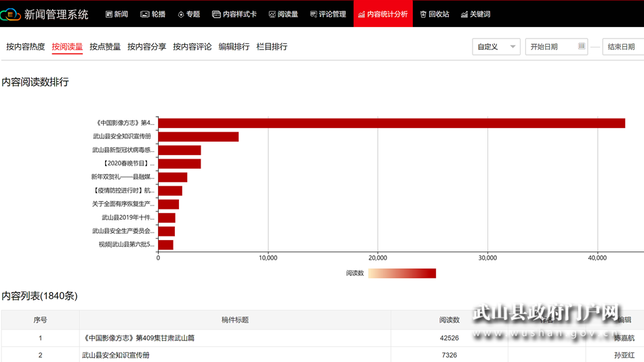Switch to the 按点赞量 tab
The height and width of the screenshot is (362, 644).
105,47
